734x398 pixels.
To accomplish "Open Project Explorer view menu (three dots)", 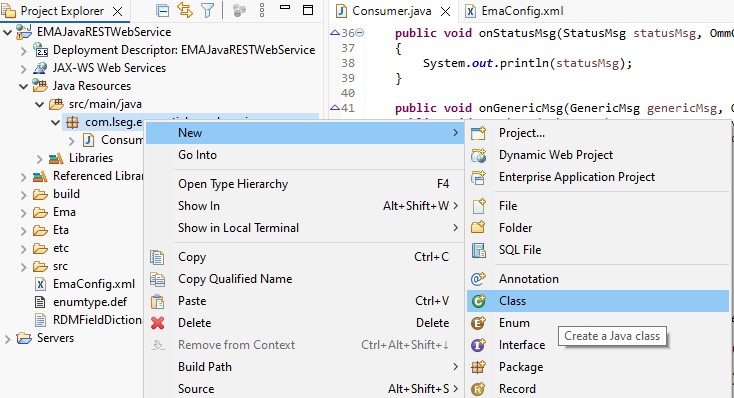I will (x=262, y=10).
